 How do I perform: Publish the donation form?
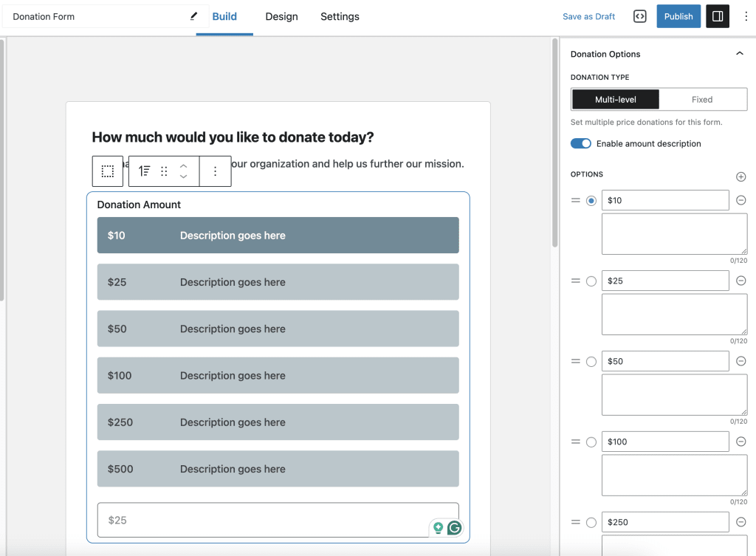click(678, 16)
